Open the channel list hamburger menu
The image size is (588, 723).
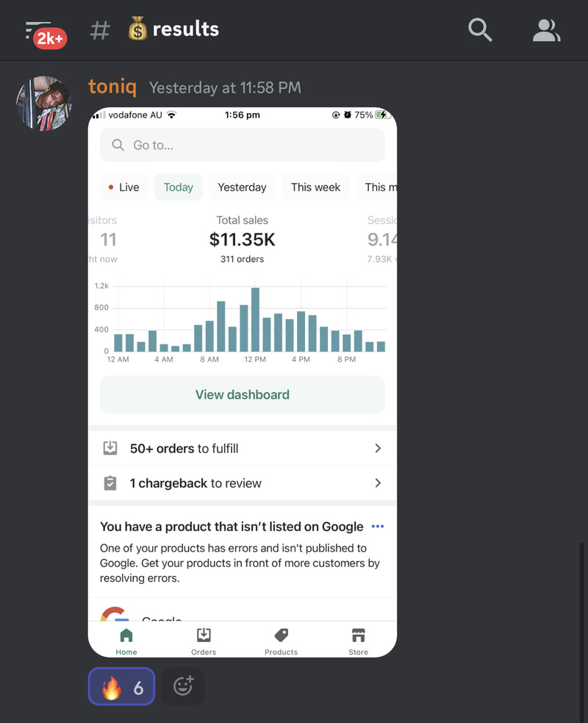pos(37,29)
